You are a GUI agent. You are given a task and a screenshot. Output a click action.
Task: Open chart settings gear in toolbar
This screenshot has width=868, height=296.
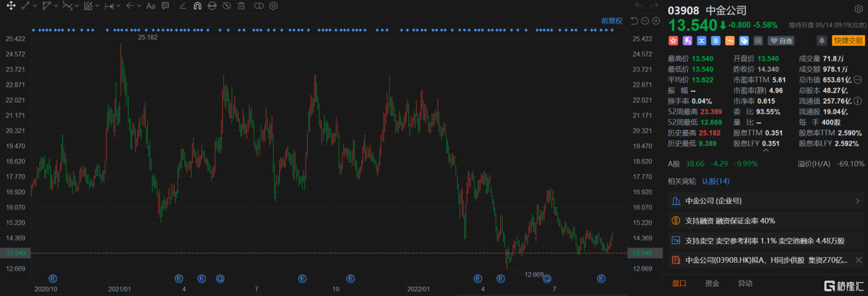pyautogui.click(x=273, y=6)
